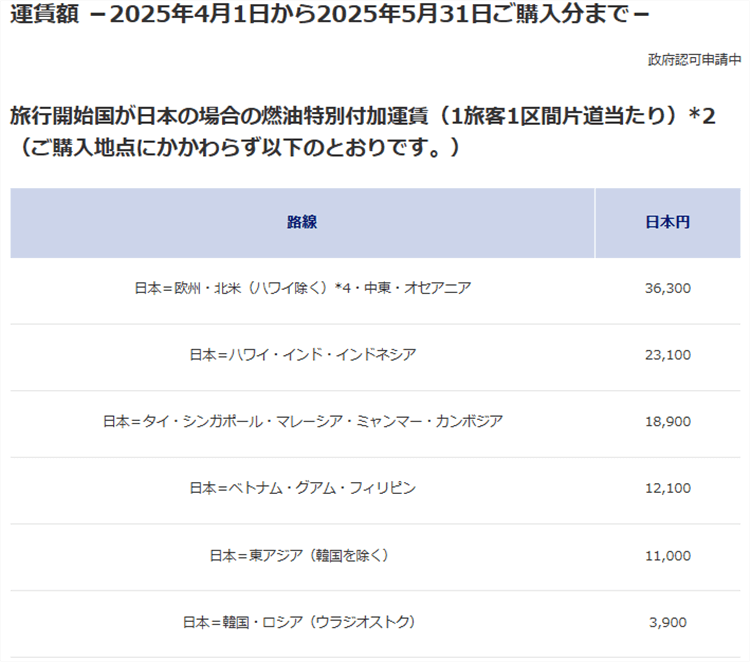Click the 路線 column header

click(x=302, y=222)
